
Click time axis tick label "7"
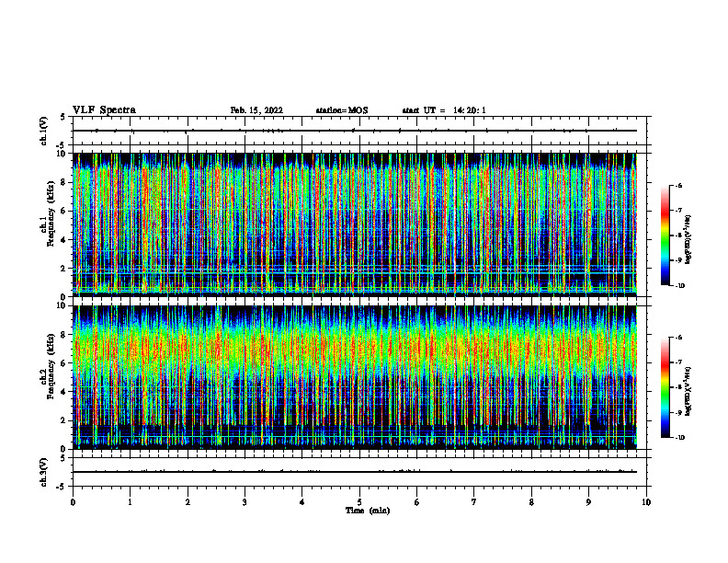point(474,502)
